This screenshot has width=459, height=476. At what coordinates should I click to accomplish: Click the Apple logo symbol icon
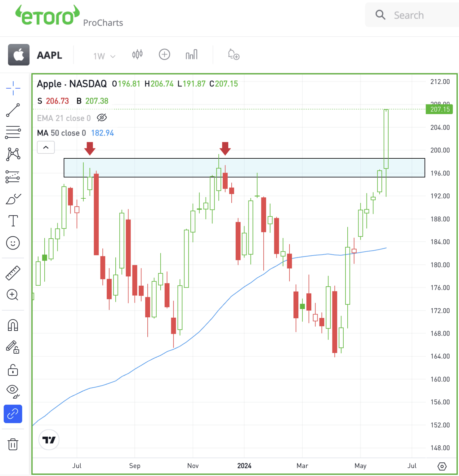coord(19,55)
